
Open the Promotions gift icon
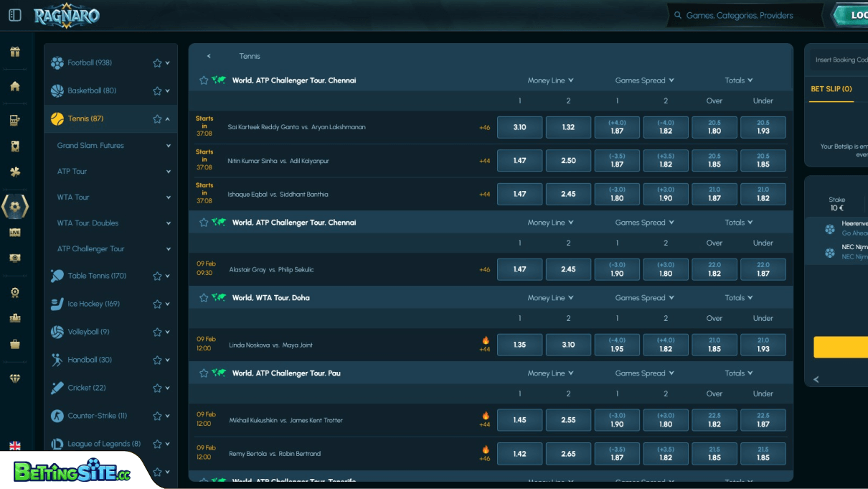pos(14,52)
